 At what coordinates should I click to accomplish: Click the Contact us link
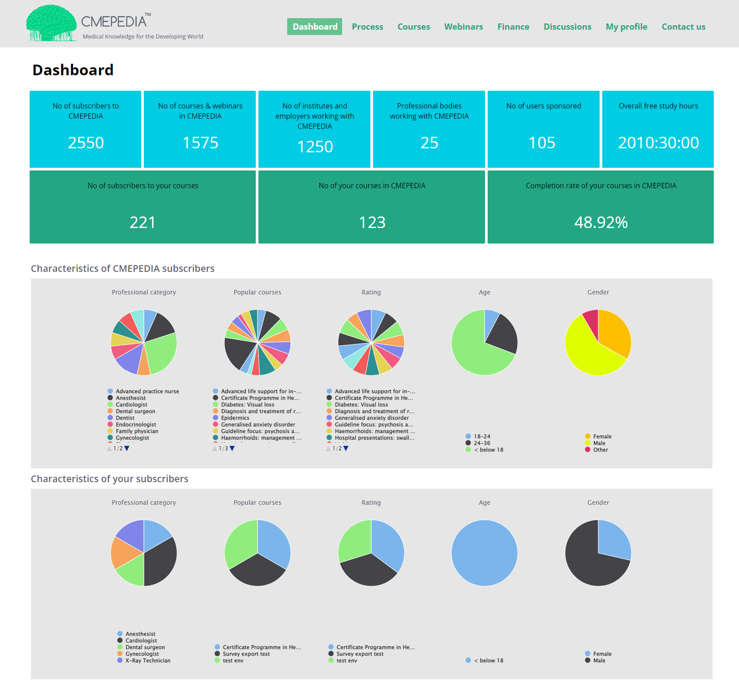point(683,27)
